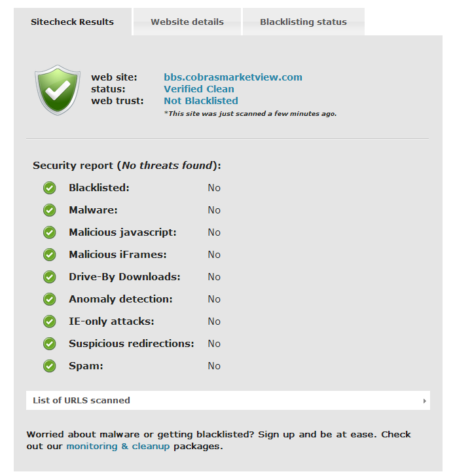
Task: Open the Blacklisting status tab
Action: 303,22
